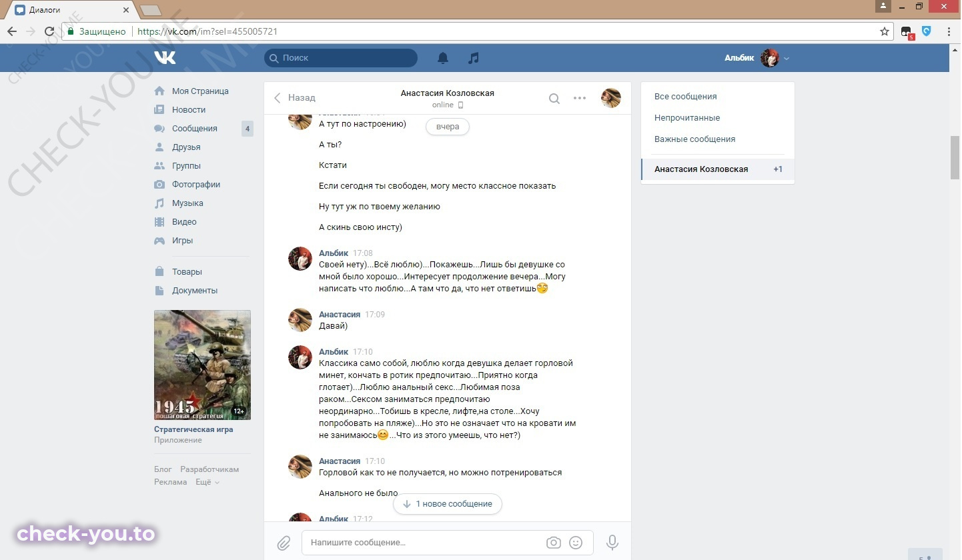
Task: Go back with browser back arrow
Action: coord(12,31)
